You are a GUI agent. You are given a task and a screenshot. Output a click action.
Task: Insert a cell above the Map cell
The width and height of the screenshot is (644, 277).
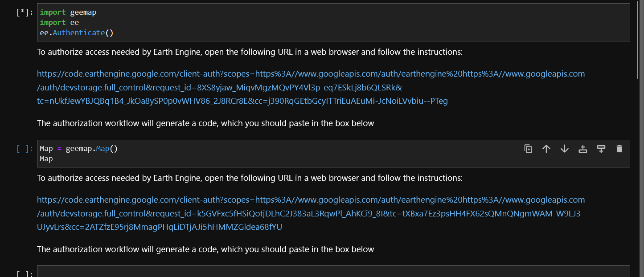[x=582, y=149]
